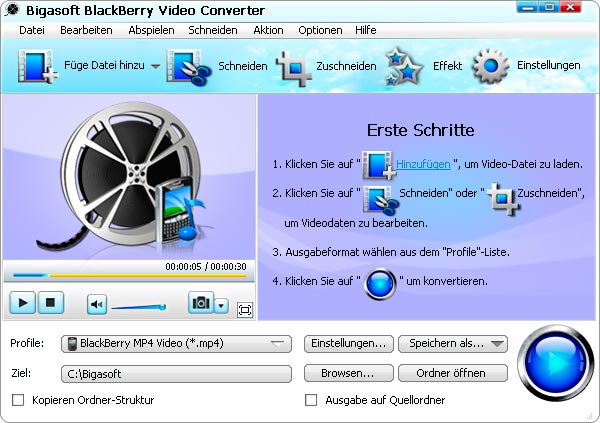Click the time display 00:00:05 / 00:00:30
Screen dimensions: 600x423
(206, 266)
